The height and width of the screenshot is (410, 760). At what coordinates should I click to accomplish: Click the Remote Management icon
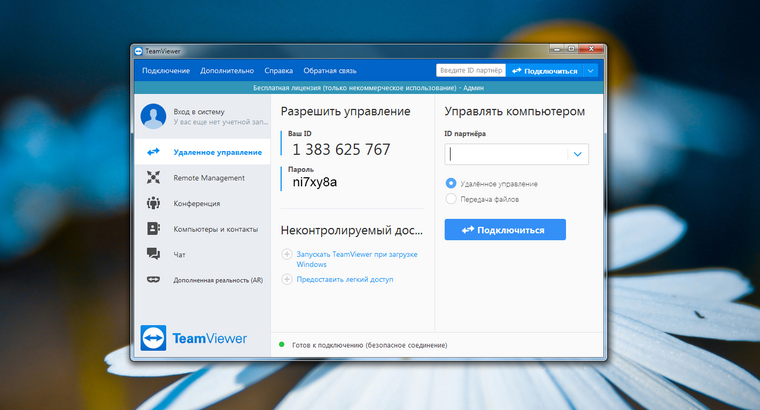[x=153, y=177]
